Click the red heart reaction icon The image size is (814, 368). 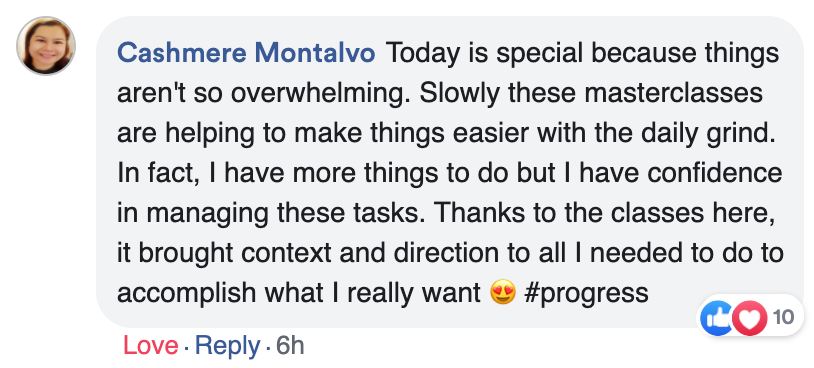click(x=749, y=318)
